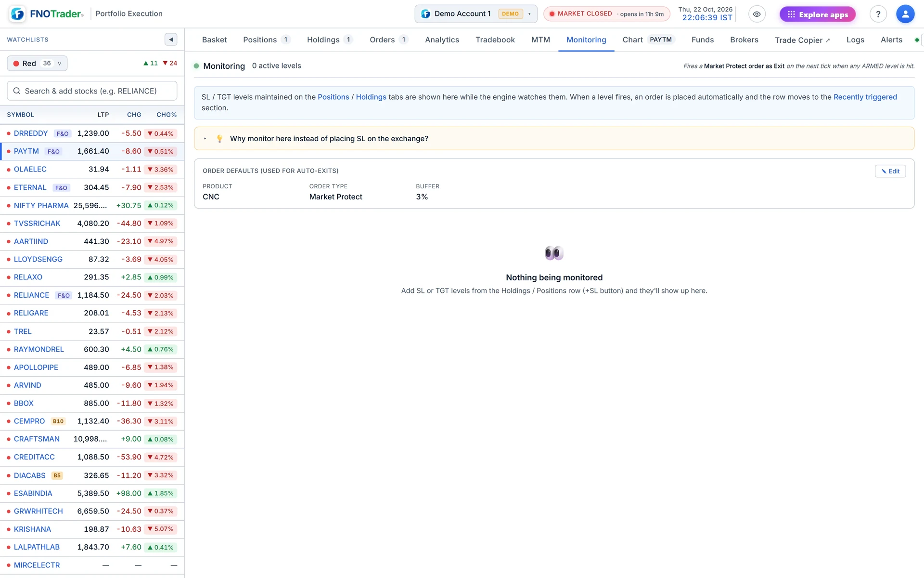Toggle the eye visibility icon in header
Viewport: 924px width, 578px height.
[757, 14]
